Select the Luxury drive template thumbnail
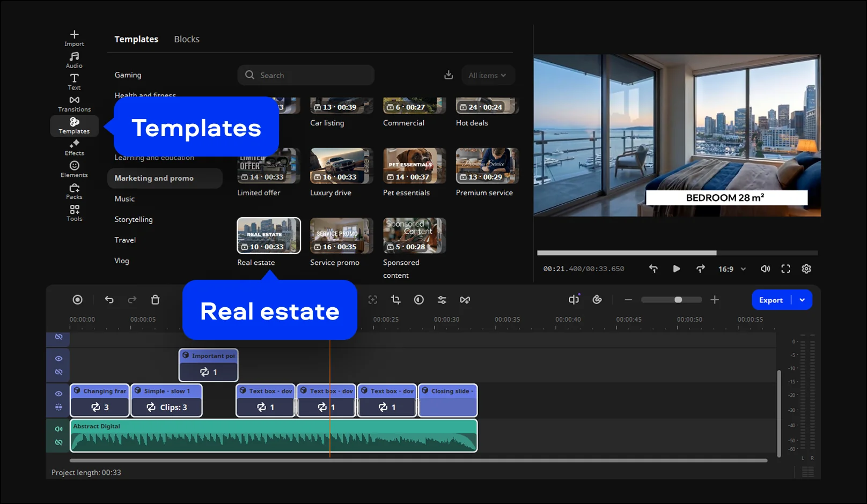The width and height of the screenshot is (867, 504). [x=341, y=166]
